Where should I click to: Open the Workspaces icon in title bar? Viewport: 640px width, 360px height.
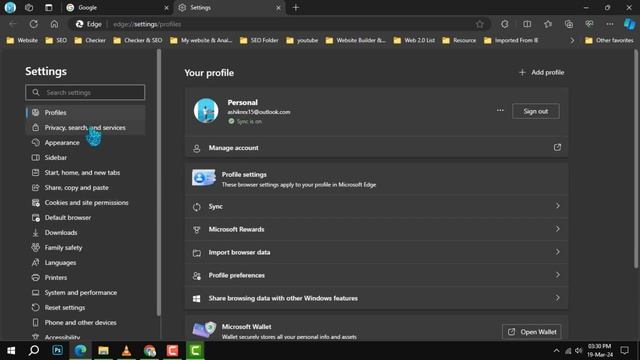tap(29, 7)
